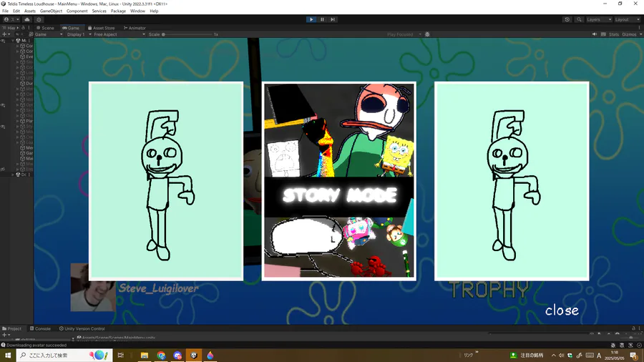Screen dimensions: 644x362
Task: Toggle the Hierarchy panel lock
Action: point(24,28)
